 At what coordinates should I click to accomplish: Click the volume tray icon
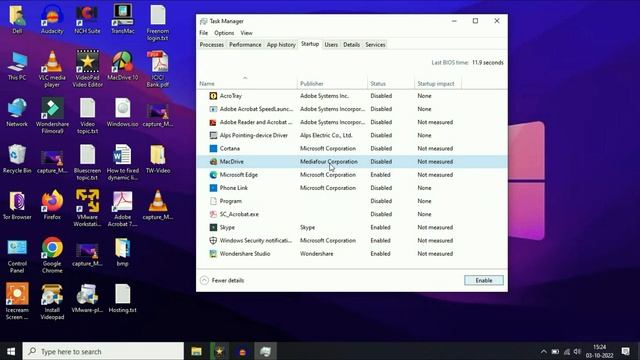[577, 351]
